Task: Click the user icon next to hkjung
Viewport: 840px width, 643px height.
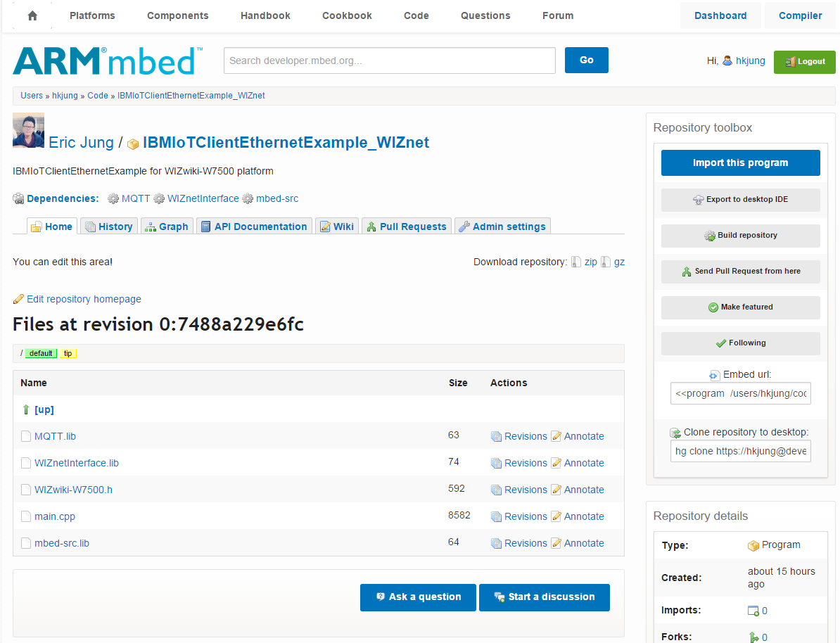Action: (x=727, y=61)
